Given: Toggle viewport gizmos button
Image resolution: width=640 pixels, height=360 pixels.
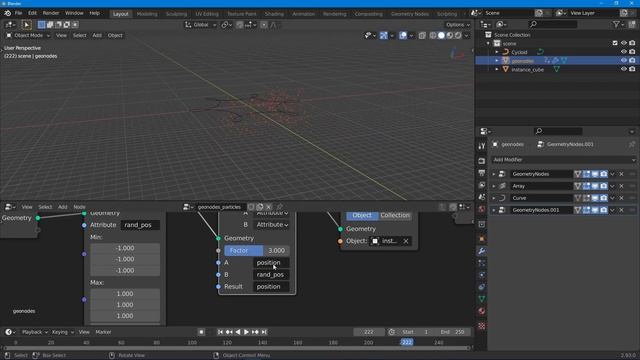Looking at the screenshot, I should tap(383, 36).
